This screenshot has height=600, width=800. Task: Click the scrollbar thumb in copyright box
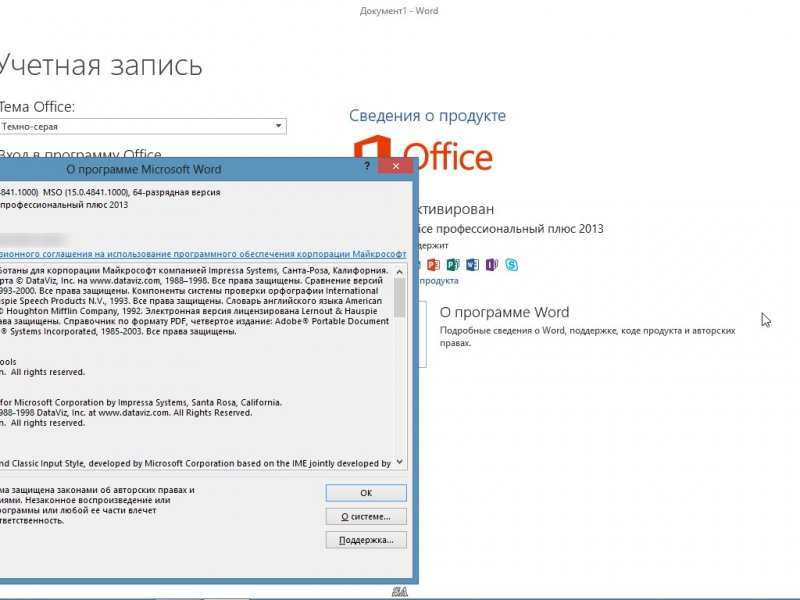point(399,297)
